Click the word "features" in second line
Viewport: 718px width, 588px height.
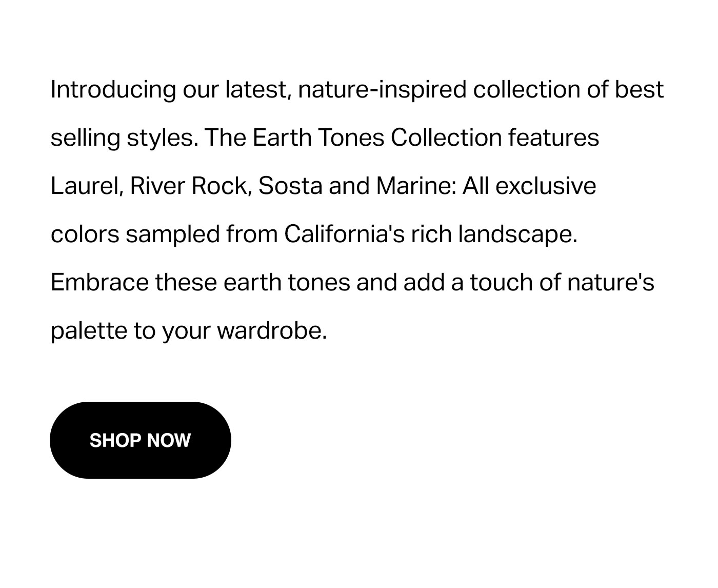(x=554, y=138)
